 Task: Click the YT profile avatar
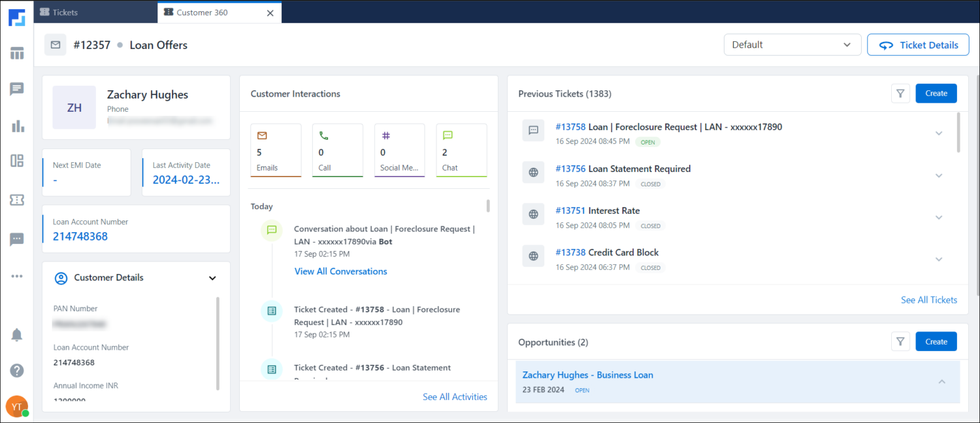point(16,406)
